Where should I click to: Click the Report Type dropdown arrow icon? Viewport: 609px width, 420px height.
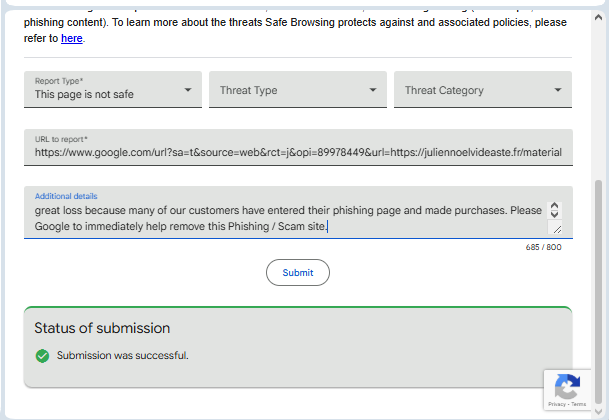coord(188,90)
